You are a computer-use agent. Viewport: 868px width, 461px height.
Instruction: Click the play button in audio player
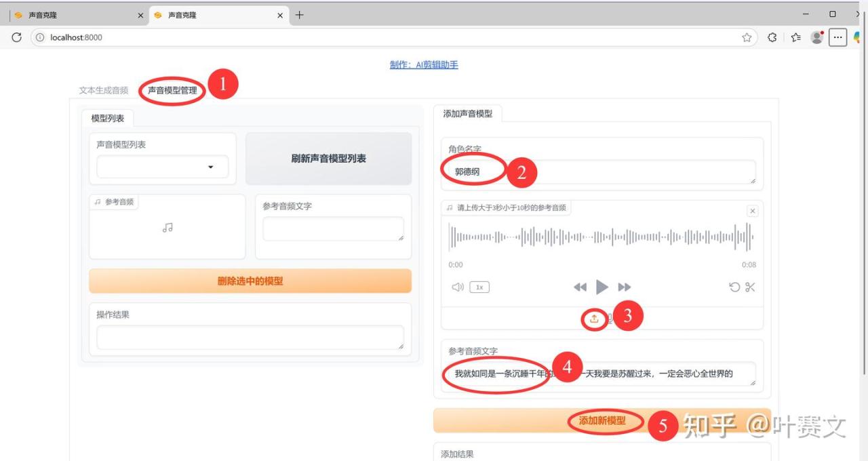point(601,287)
